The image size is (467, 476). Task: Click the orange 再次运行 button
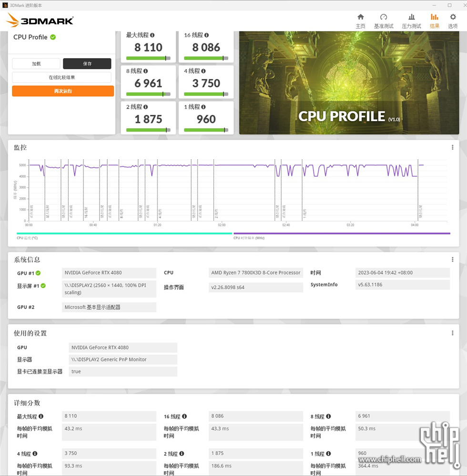coord(63,91)
